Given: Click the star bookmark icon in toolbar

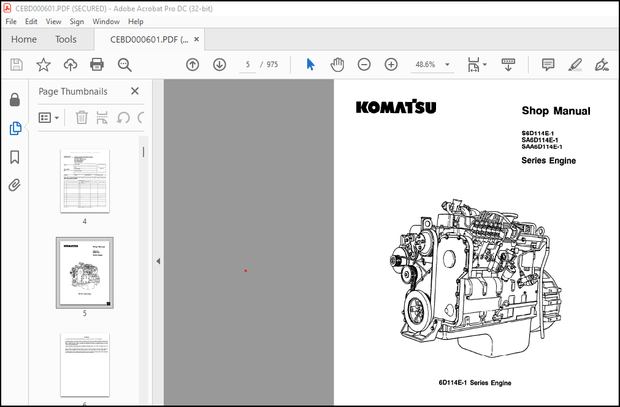Looking at the screenshot, I should pos(43,64).
